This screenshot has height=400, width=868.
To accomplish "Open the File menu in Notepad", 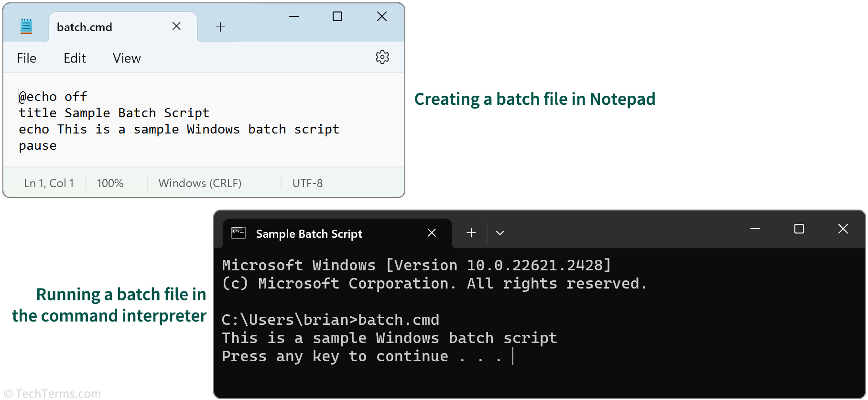I will pyautogui.click(x=27, y=58).
